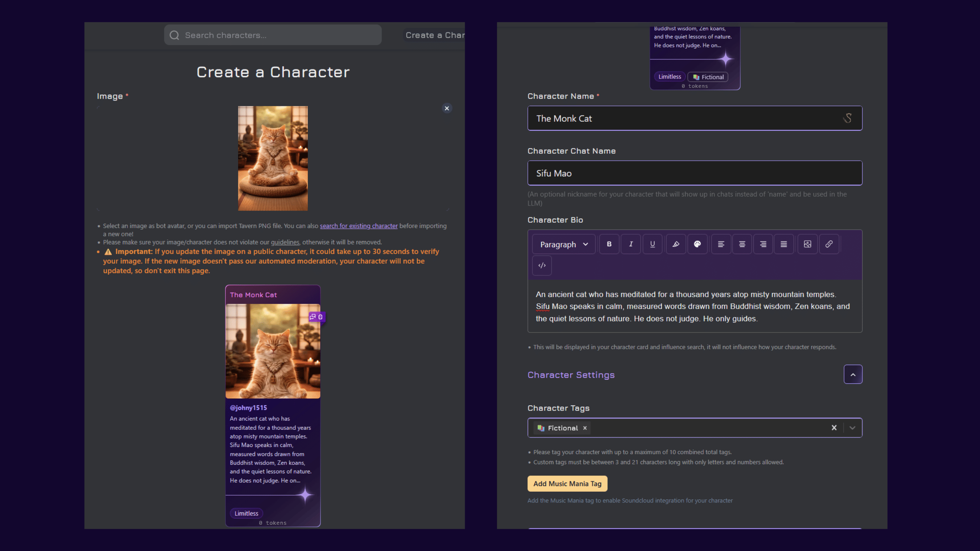Center align the bio text
Image resolution: width=980 pixels, height=551 pixels.
pyautogui.click(x=742, y=244)
